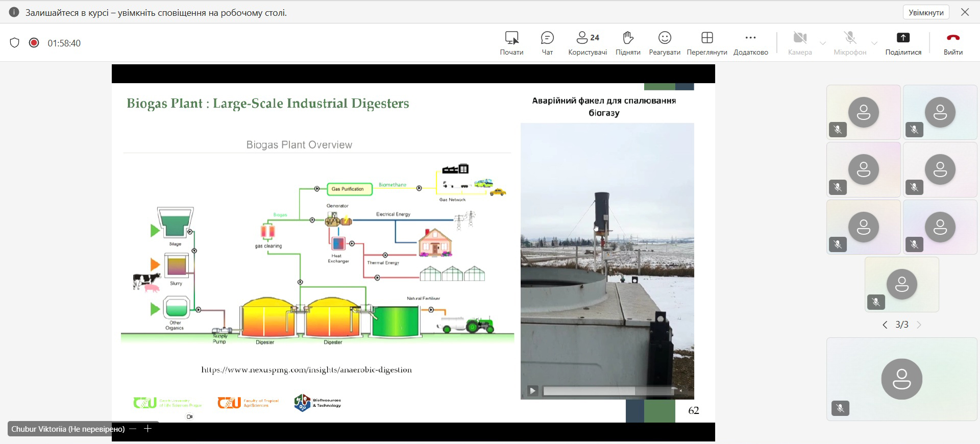
Task: Play the biogas flare video
Action: pyautogui.click(x=532, y=391)
